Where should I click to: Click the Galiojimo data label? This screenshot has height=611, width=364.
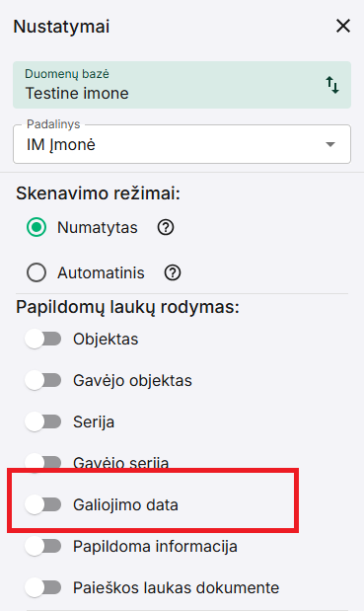[125, 505]
